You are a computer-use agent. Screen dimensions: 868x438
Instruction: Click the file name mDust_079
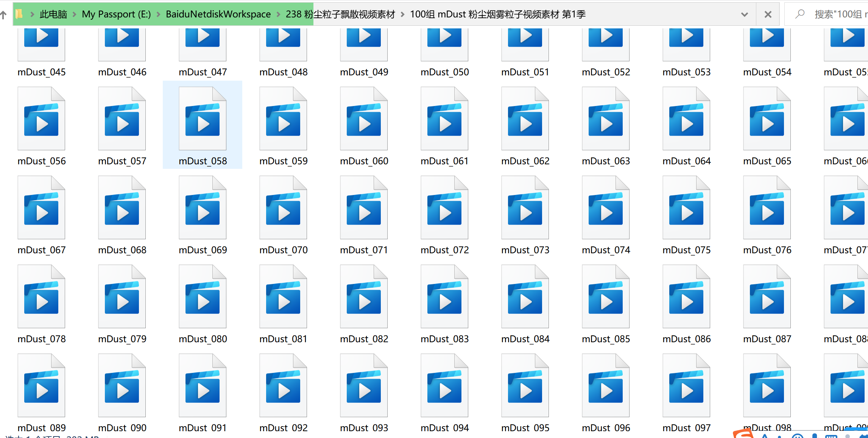click(122, 339)
